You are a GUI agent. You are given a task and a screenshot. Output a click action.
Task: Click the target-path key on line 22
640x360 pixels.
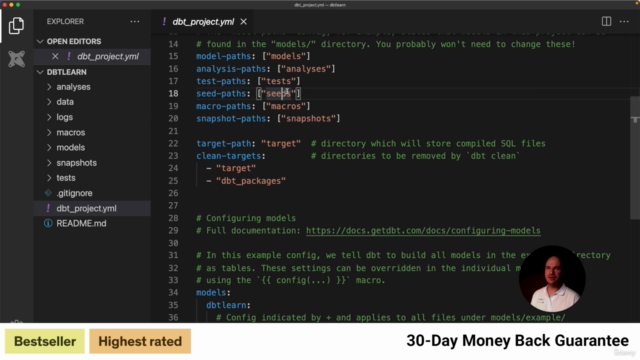point(223,144)
